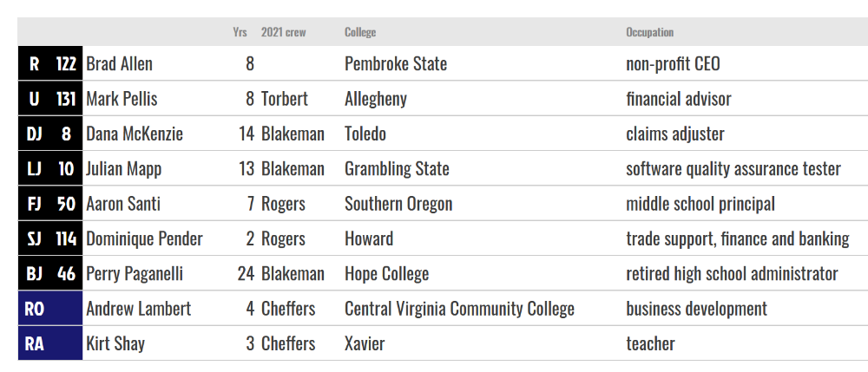Select the LJ 10 position badge

[x=50, y=168]
